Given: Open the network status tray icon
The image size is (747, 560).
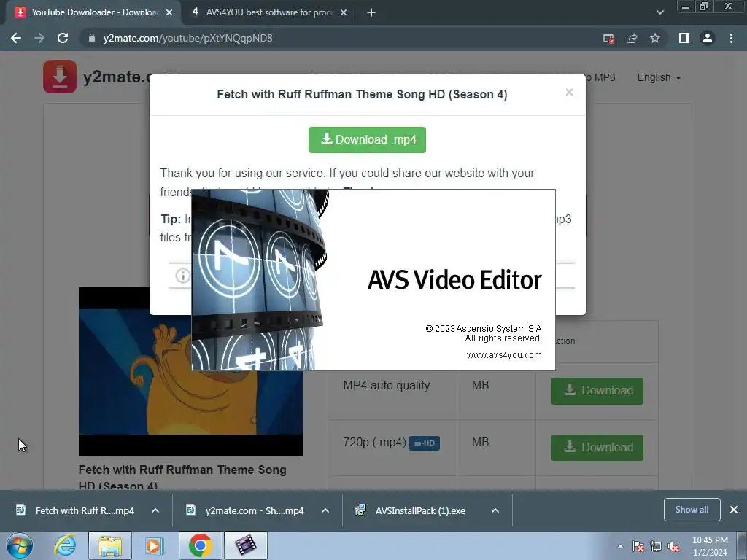Looking at the screenshot, I should 656,547.
